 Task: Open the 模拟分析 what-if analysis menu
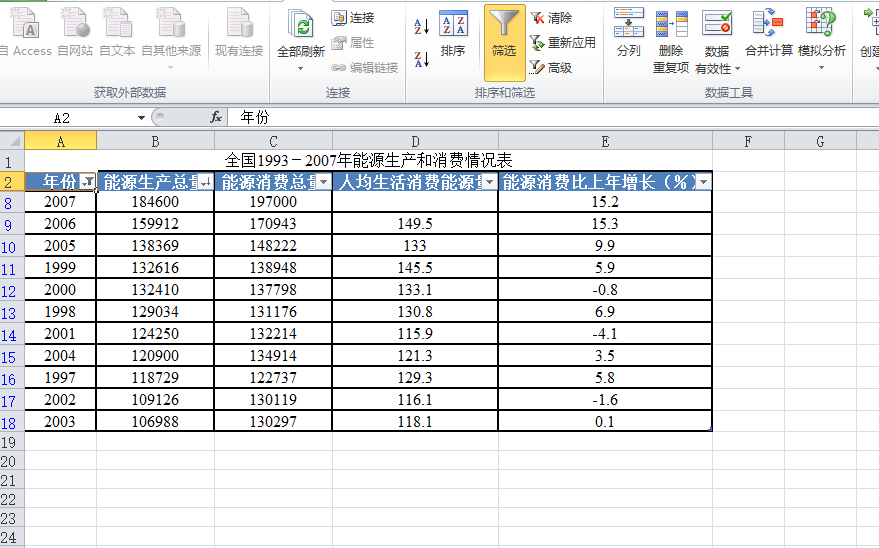point(821,40)
